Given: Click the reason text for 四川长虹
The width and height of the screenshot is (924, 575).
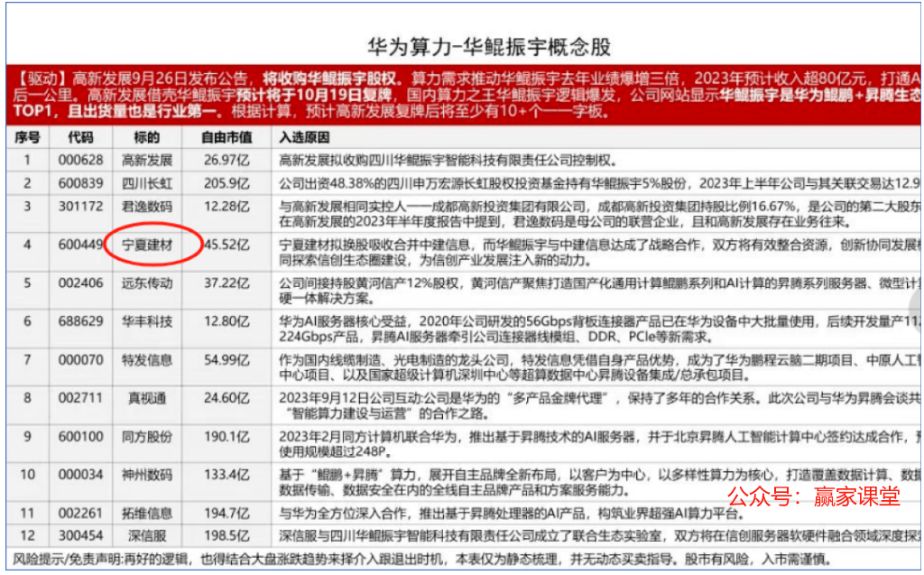Looking at the screenshot, I should click(599, 183).
